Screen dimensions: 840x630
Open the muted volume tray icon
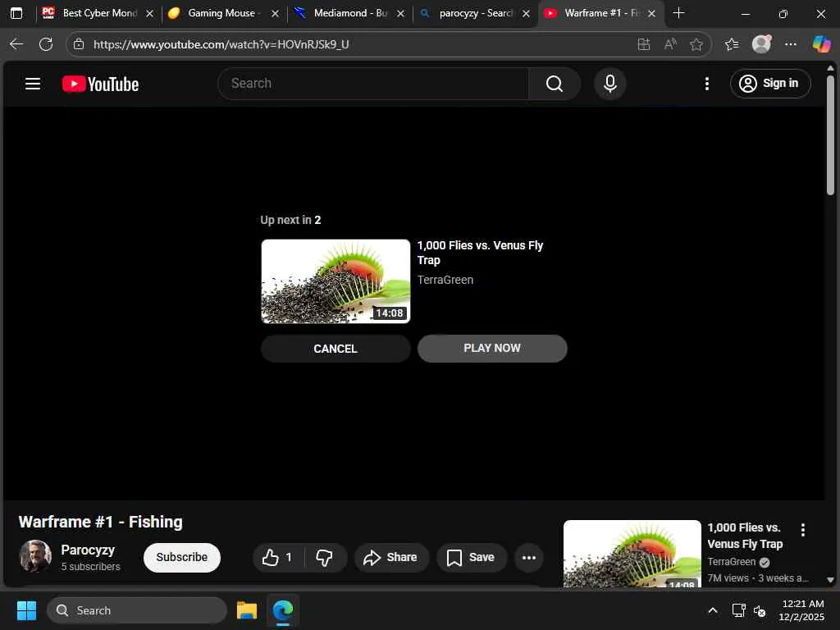[760, 610]
